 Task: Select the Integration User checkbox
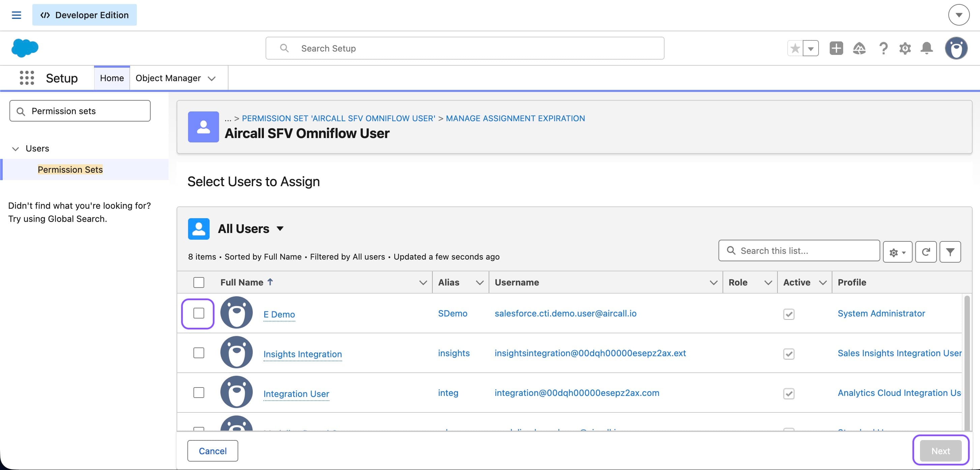click(198, 393)
